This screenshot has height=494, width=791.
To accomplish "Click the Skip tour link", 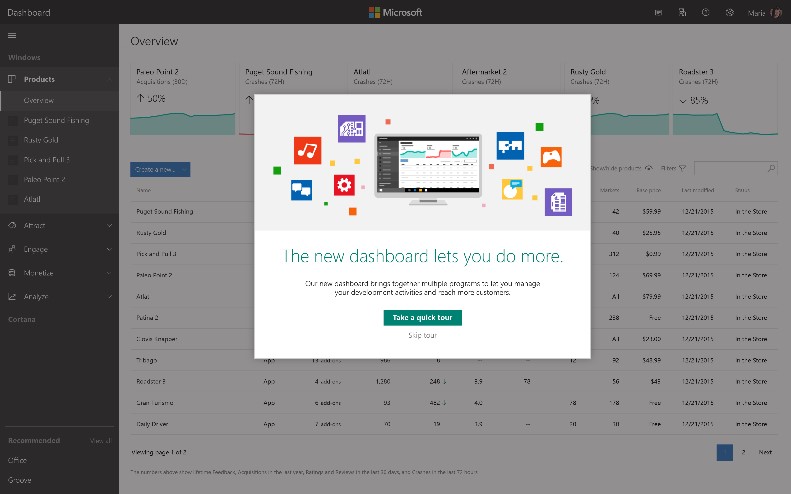I will pyautogui.click(x=422, y=335).
